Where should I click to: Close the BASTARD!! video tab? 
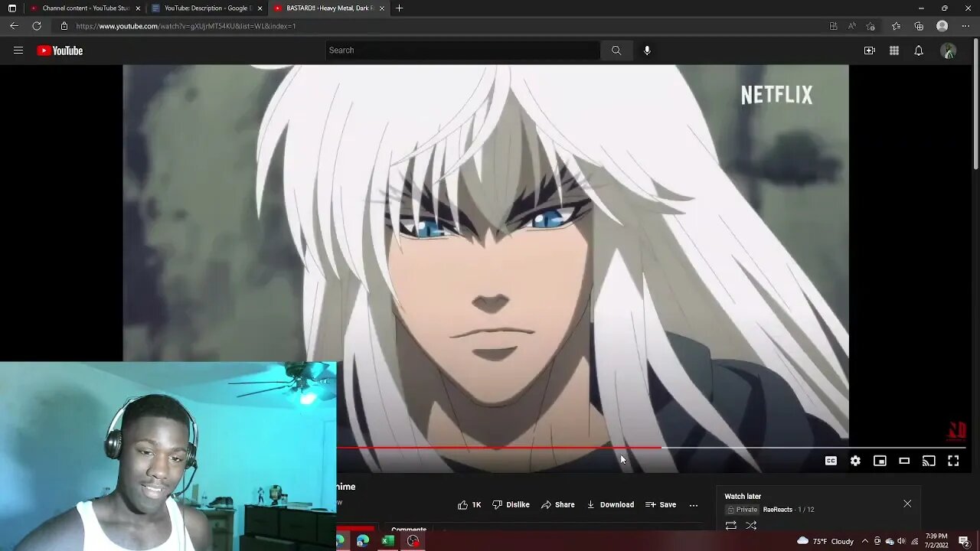coord(382,8)
